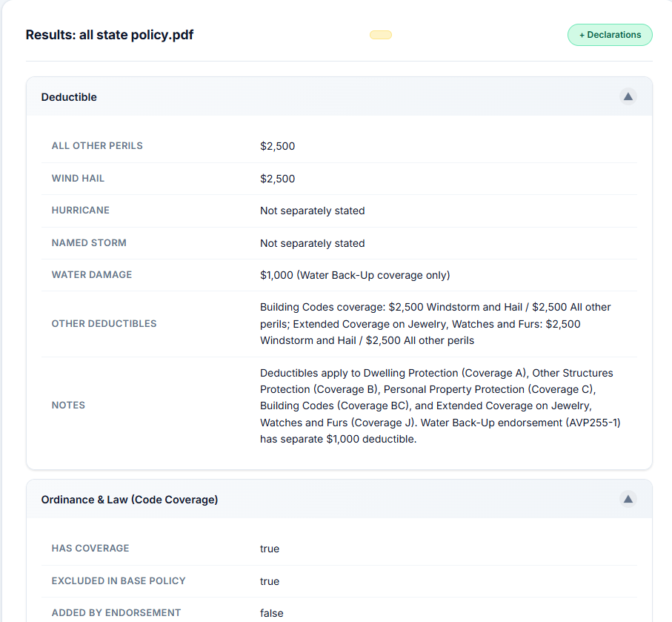Collapse the Deductible section arrow
This screenshot has width=672, height=622.
tap(628, 96)
